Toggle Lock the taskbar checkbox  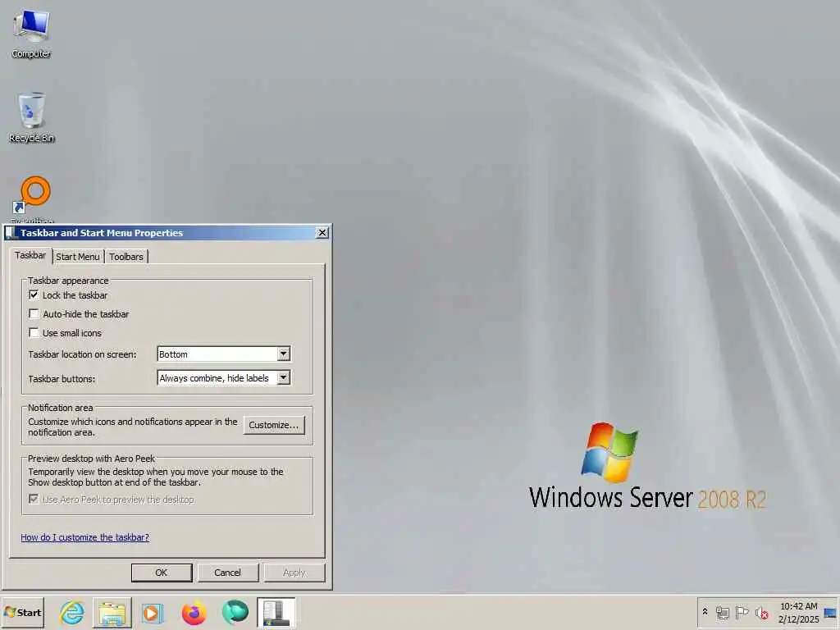tap(34, 295)
